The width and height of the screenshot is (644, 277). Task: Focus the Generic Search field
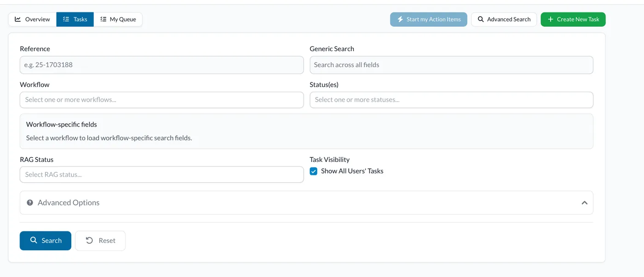point(451,65)
